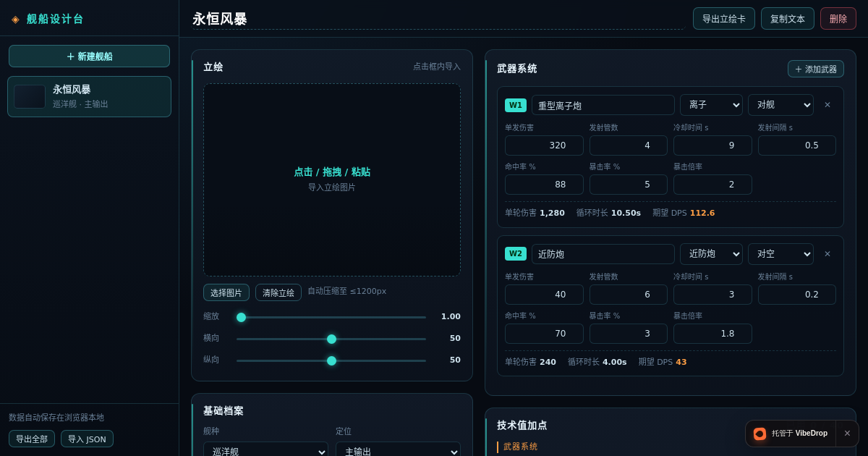Export all ships via 导出全部
Image resolution: width=868 pixels, height=456 pixels.
[x=32, y=439]
